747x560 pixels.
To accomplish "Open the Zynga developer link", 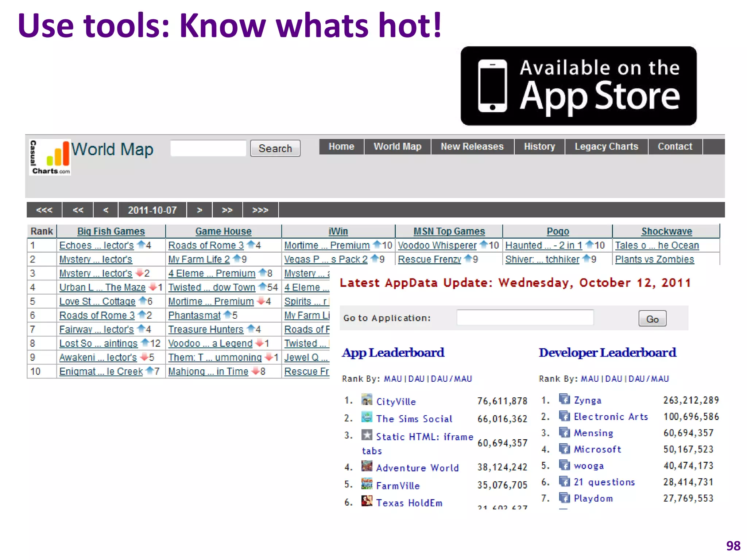I will pos(588,400).
